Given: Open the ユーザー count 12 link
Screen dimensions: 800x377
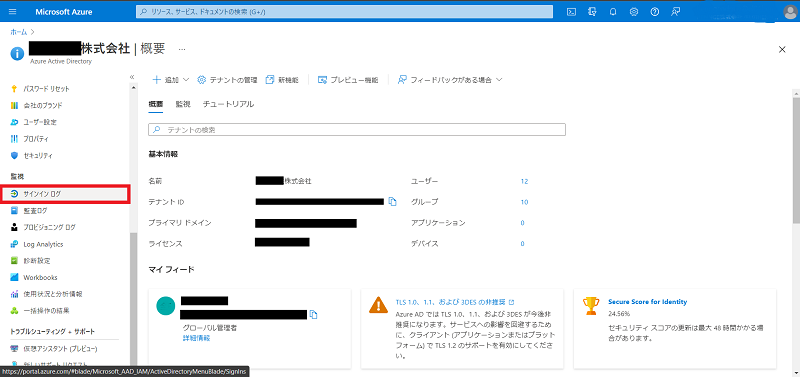Looking at the screenshot, I should pos(524,181).
